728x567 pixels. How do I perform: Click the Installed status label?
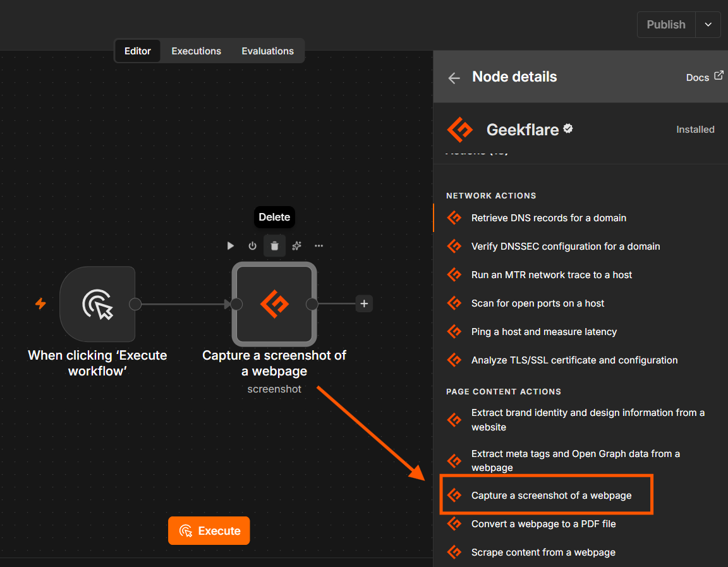695,130
